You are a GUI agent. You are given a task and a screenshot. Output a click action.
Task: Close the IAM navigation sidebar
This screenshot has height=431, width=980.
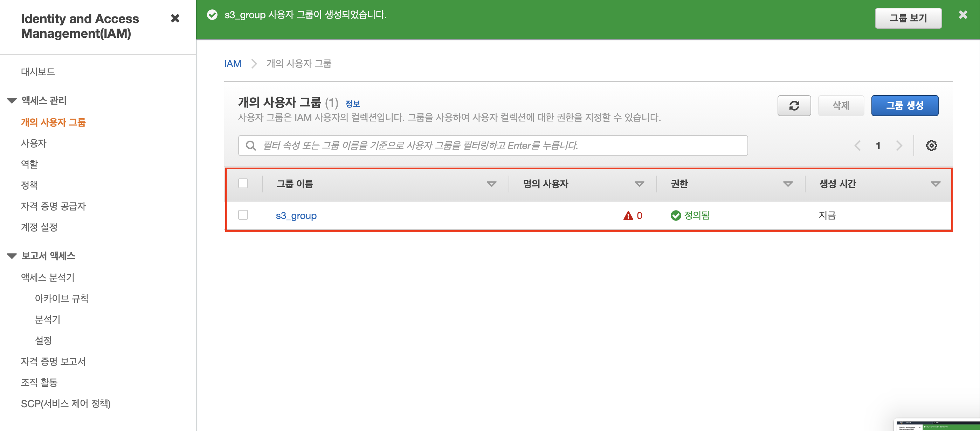pos(175,18)
